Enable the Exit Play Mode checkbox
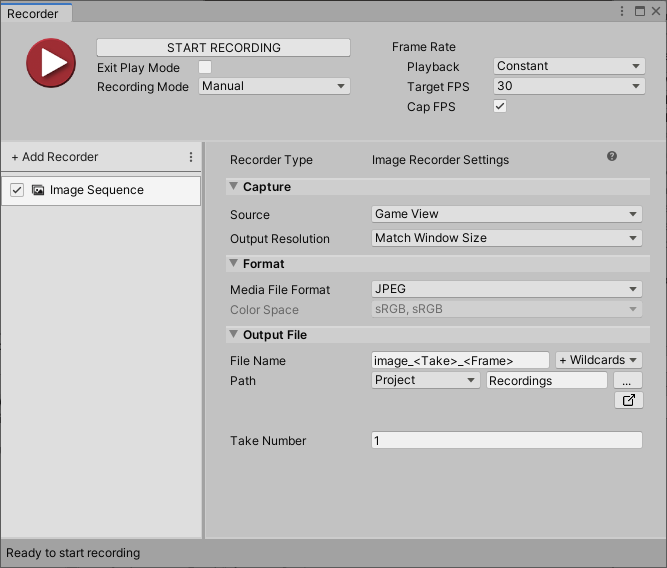The image size is (667, 568). [205, 67]
